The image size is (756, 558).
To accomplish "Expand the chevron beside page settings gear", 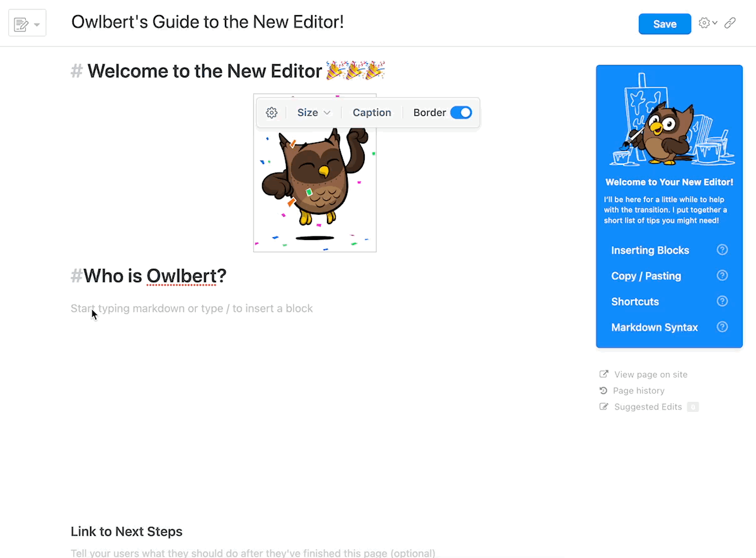I will click(x=714, y=23).
